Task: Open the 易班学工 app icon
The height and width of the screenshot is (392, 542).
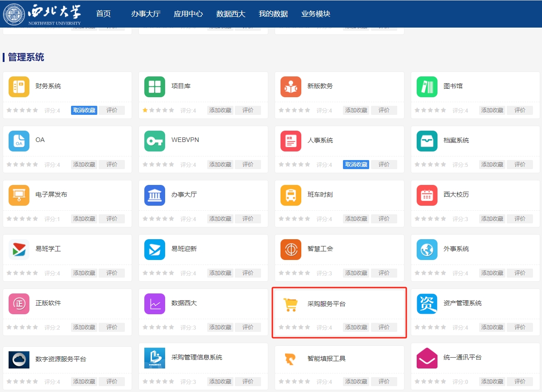Action: [19, 250]
